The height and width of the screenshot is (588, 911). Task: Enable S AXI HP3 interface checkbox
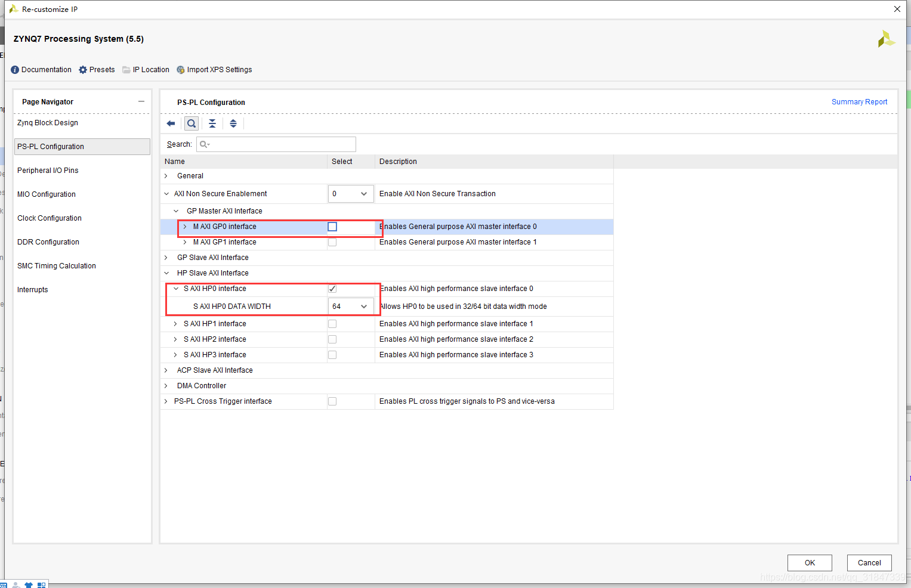[332, 355]
